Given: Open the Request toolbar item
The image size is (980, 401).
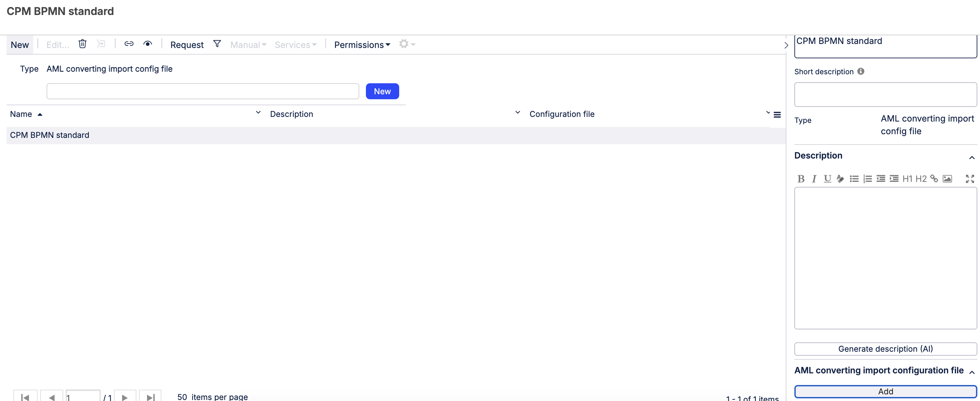Looking at the screenshot, I should click(x=187, y=45).
